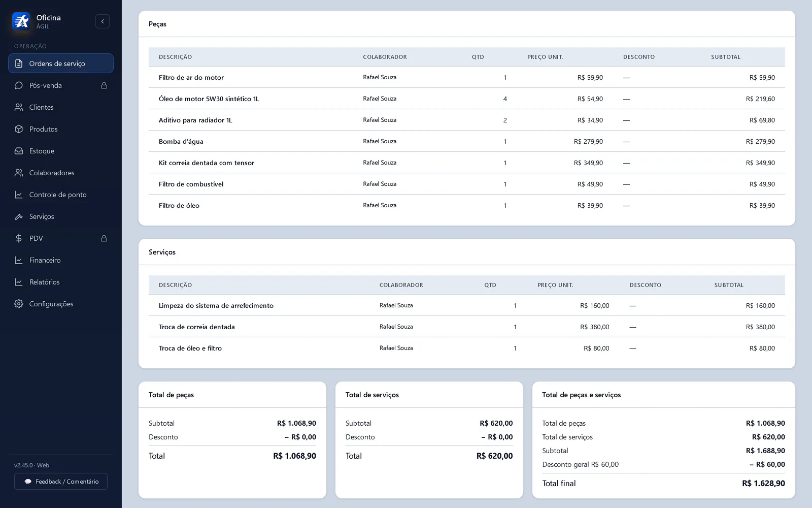
Task: Click the Bomba d'água part description
Action: 181,141
